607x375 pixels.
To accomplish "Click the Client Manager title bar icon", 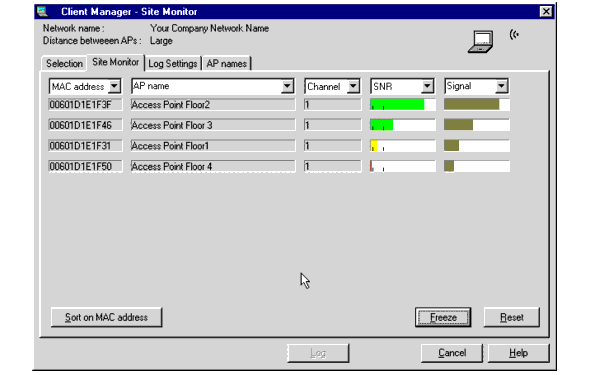I will tap(43, 12).
